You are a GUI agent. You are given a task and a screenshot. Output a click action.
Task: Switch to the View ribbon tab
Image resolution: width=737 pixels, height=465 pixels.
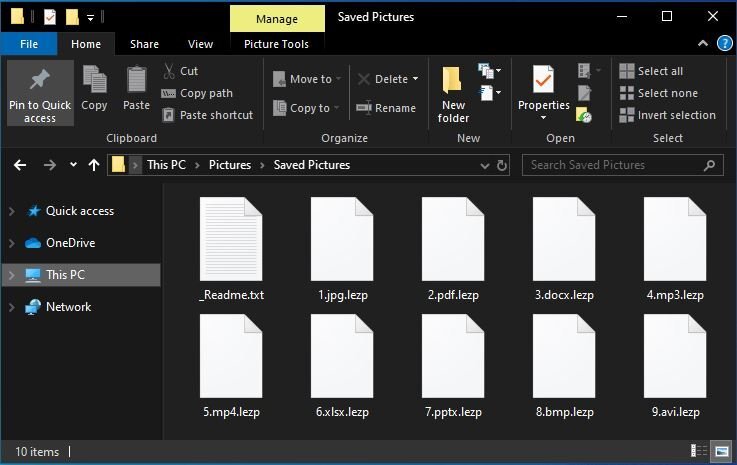click(x=200, y=44)
